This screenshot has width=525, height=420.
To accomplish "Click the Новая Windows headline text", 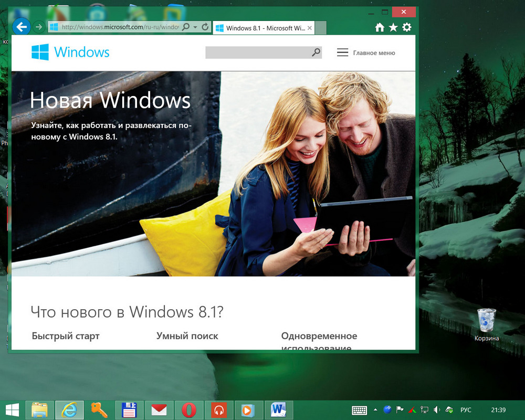I will pos(110,100).
